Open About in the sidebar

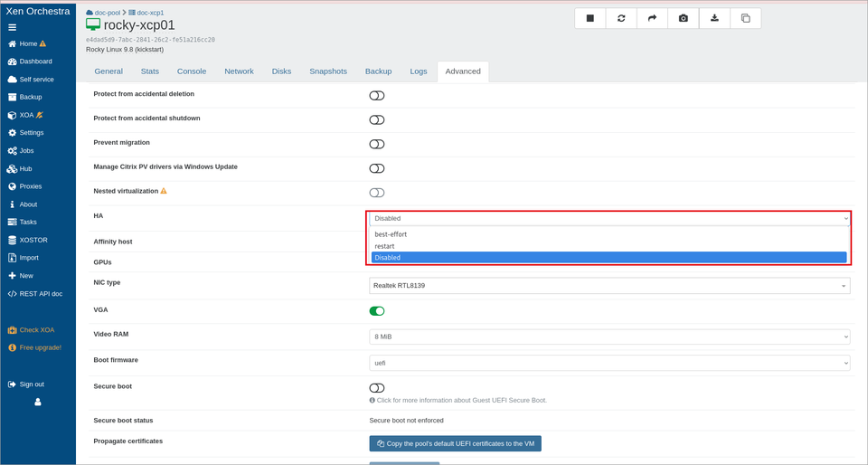(23, 204)
